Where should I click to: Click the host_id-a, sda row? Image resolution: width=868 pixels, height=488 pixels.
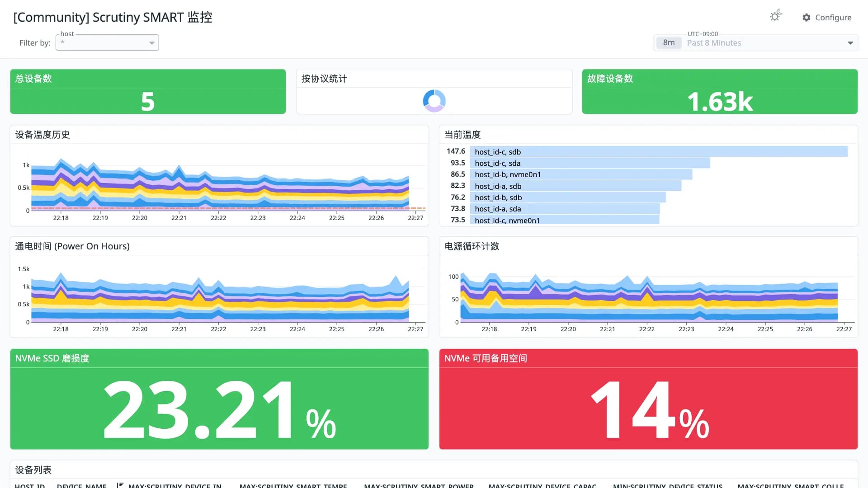[565, 209]
